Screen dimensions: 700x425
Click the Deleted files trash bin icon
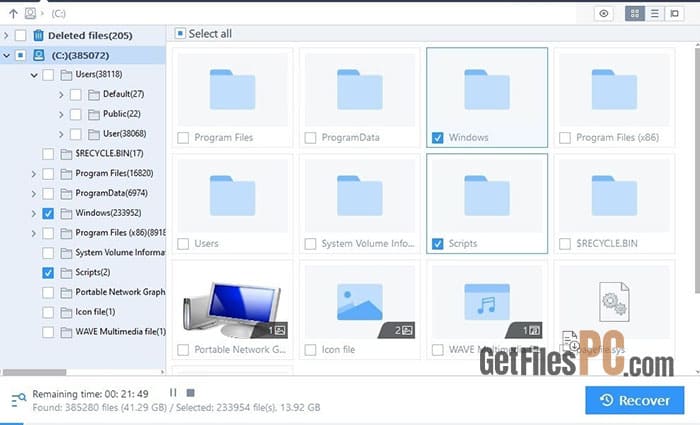pos(38,35)
